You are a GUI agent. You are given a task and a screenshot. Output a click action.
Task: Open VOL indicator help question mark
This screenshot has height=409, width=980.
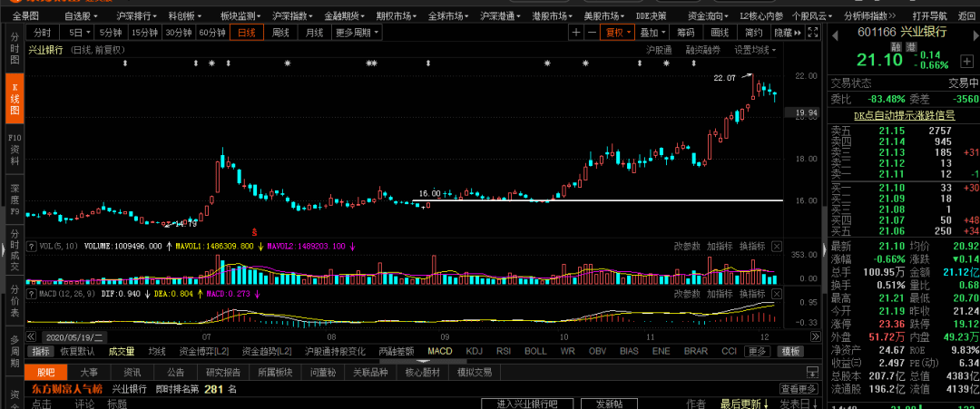[x=31, y=246]
